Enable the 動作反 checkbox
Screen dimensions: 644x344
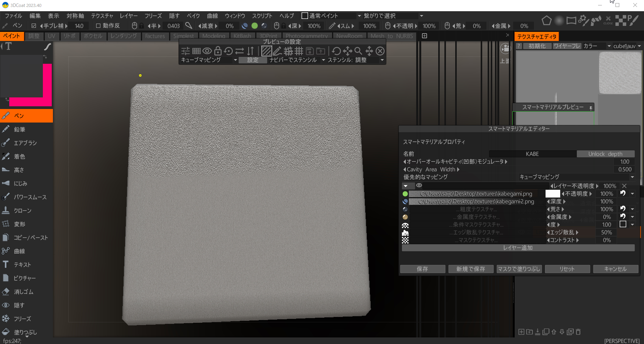(x=98, y=26)
